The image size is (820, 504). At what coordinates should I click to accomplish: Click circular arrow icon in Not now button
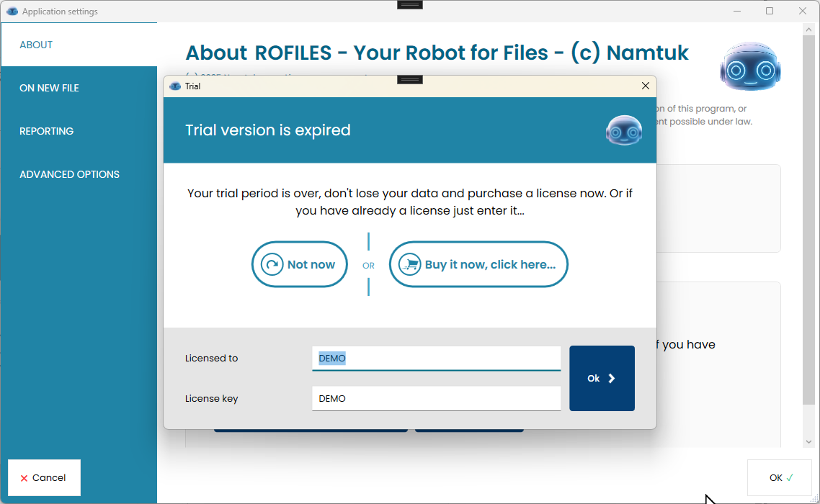(x=272, y=264)
